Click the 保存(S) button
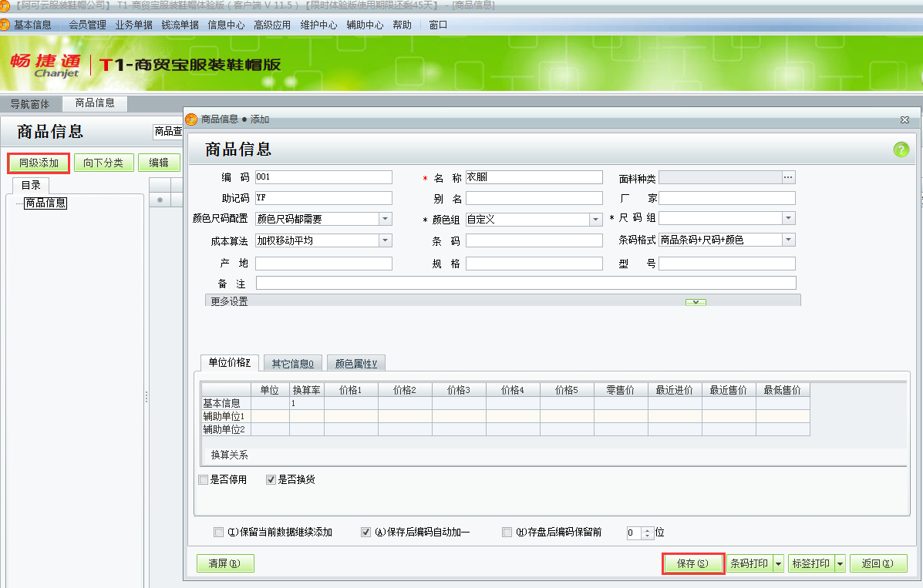 pyautogui.click(x=693, y=564)
